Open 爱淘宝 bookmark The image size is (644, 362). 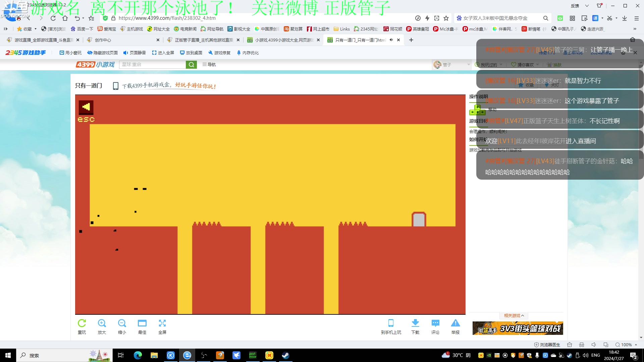pos(107,29)
